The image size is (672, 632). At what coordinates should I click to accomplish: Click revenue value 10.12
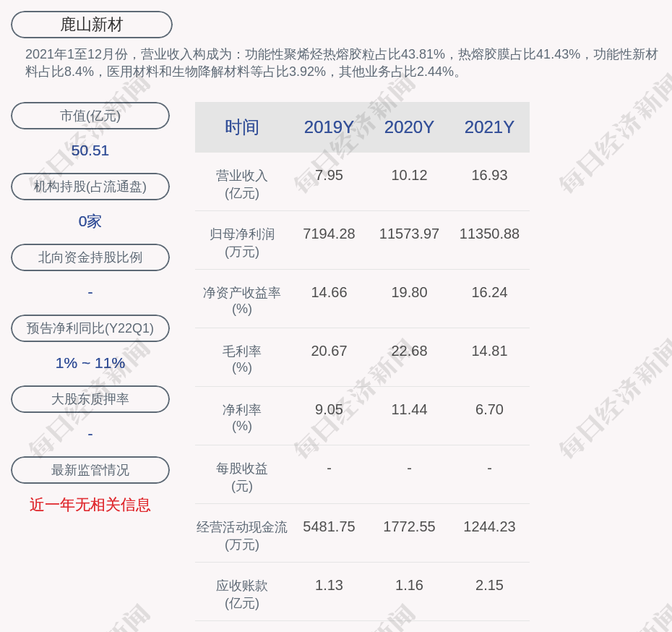click(x=409, y=176)
